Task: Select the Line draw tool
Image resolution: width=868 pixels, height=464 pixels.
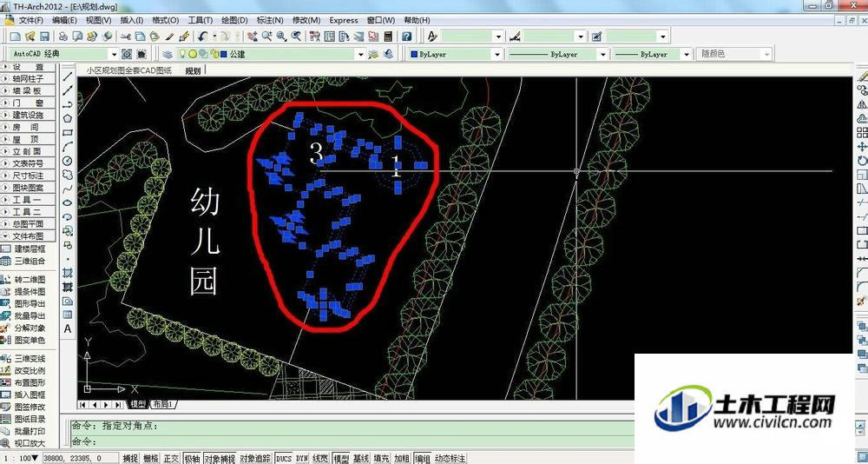Action: 68,76
